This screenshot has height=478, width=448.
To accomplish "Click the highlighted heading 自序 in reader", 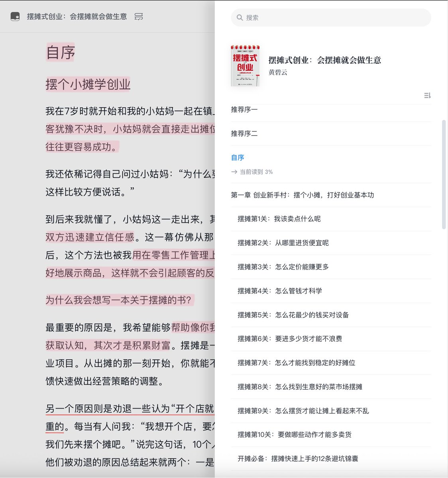I will tap(61, 53).
